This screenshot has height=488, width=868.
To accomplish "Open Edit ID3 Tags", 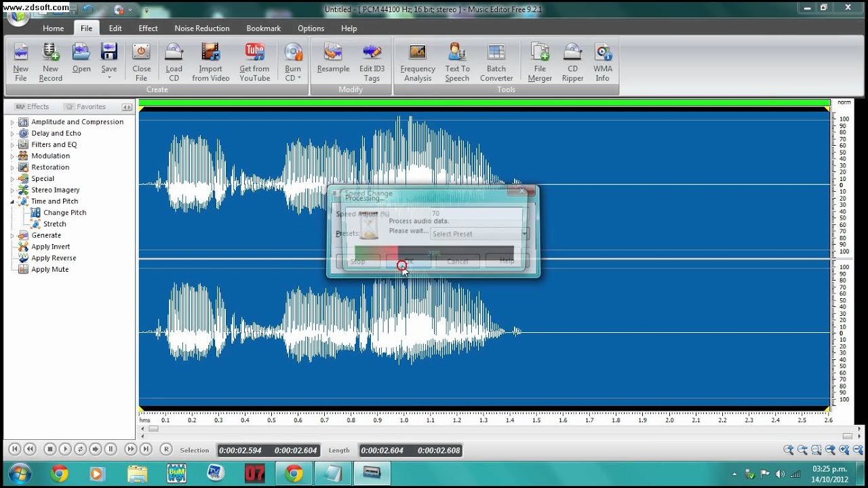I will [x=372, y=62].
